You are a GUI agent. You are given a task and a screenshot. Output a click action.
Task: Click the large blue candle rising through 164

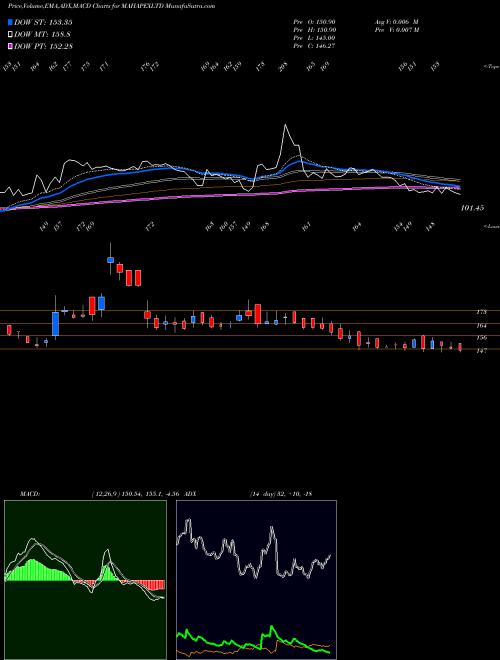tap(55, 324)
